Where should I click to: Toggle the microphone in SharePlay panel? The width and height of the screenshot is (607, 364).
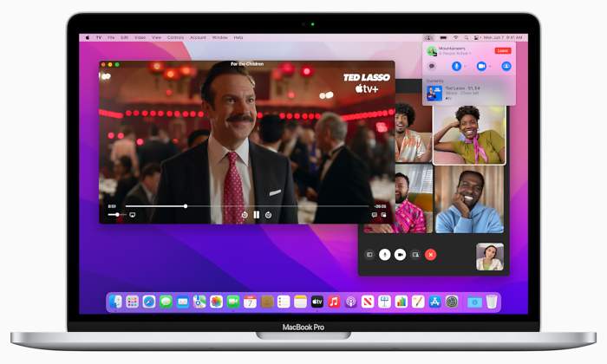pos(456,66)
